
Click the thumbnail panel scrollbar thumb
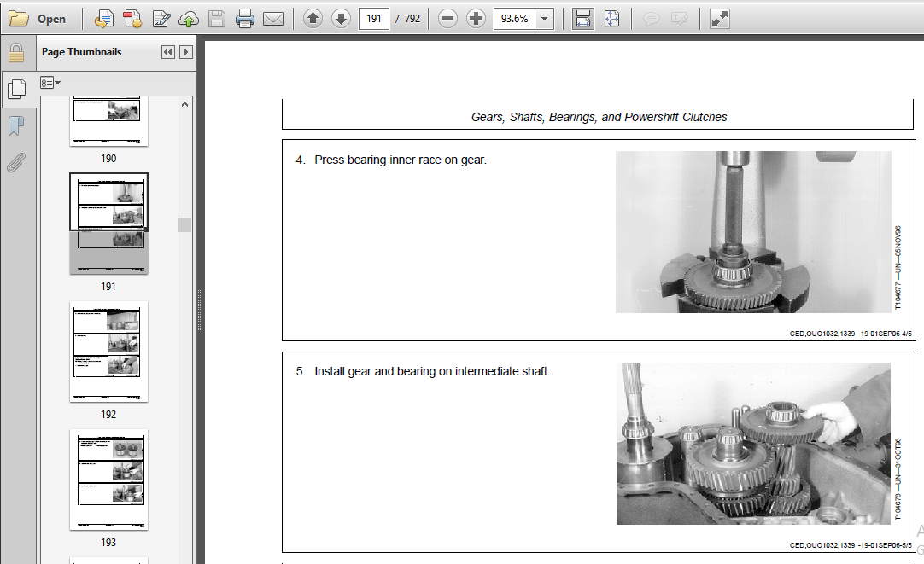185,224
